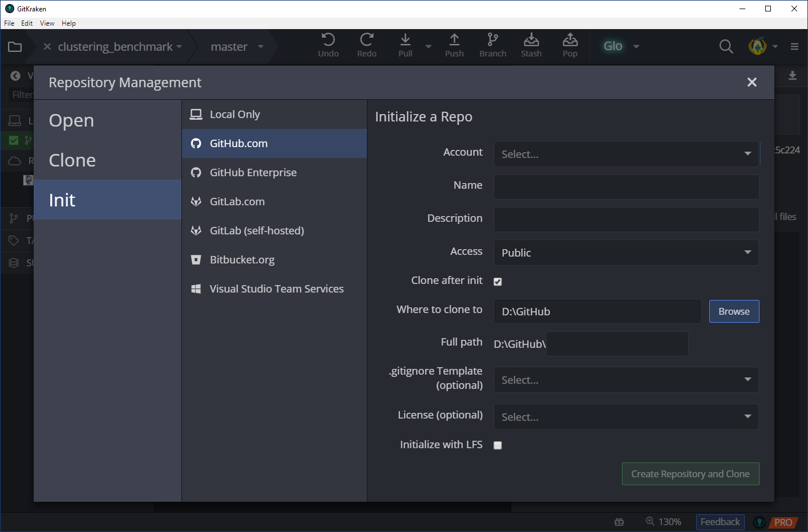This screenshot has width=808, height=532.
Task: Select GitLab (self-hosted) option
Action: click(274, 230)
